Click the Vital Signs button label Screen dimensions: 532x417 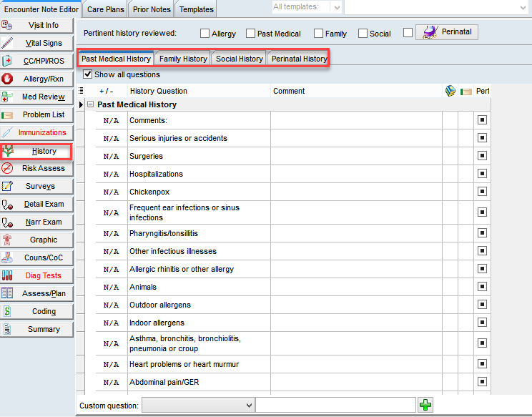tap(44, 43)
